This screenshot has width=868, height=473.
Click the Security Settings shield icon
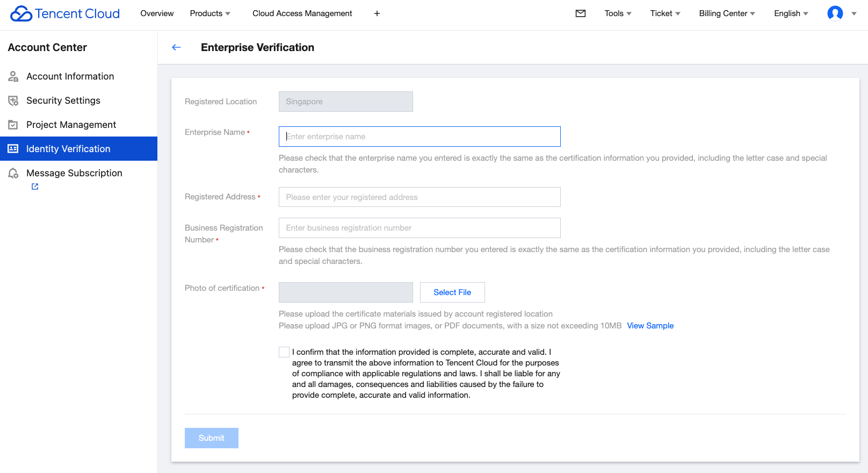pos(13,101)
